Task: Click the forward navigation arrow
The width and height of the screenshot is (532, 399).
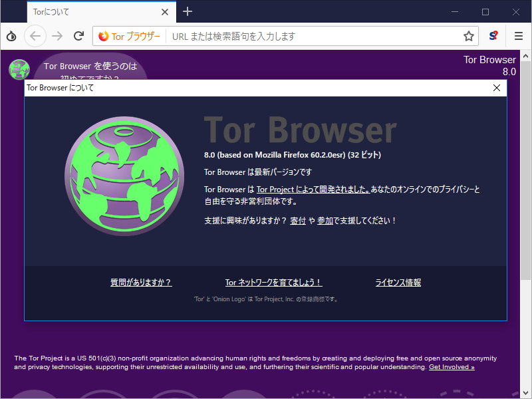Action: (x=57, y=36)
